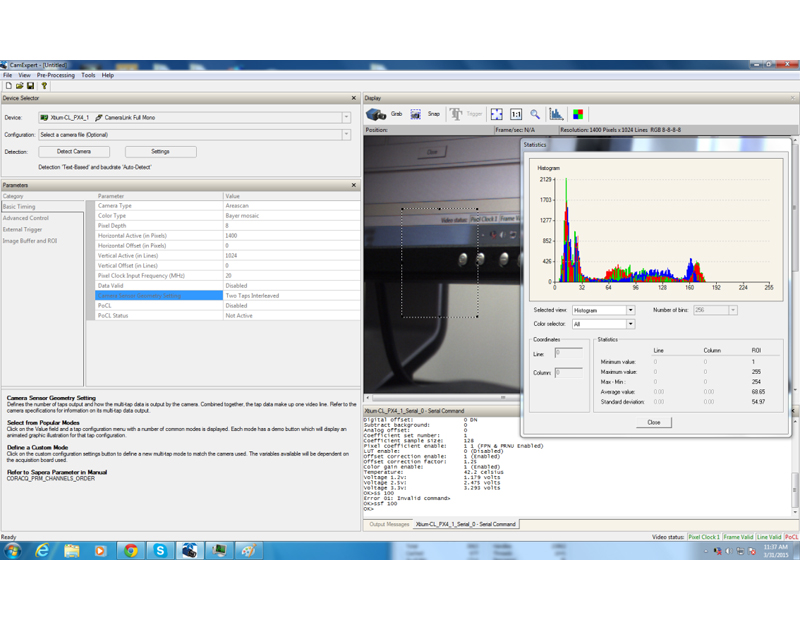Click the help question mark icon
800x620 pixels.
44,86
